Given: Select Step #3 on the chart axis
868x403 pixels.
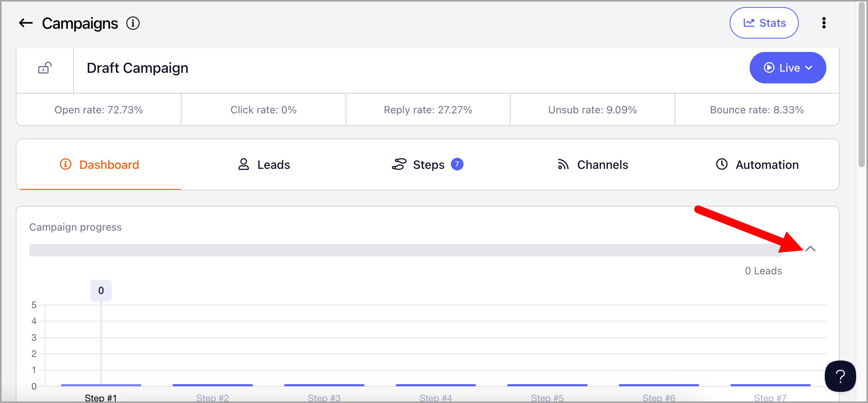Looking at the screenshot, I should [x=324, y=397].
